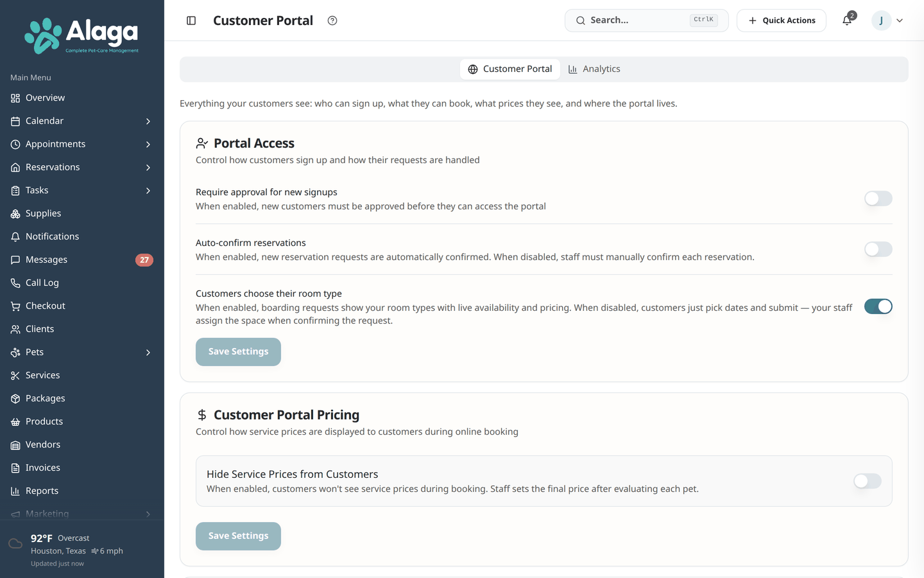924x578 pixels.
Task: Enable Hide Service Prices from Customers
Action: pos(867,481)
